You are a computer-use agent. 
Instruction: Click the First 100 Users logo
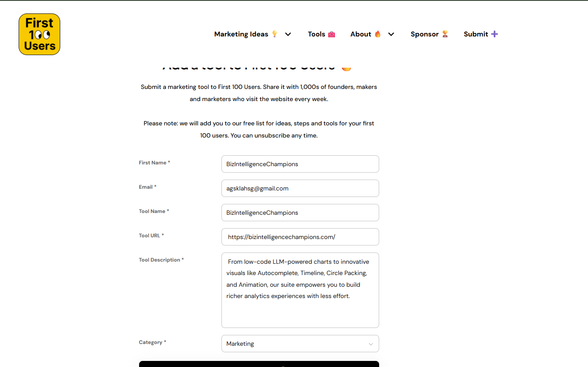tap(39, 34)
